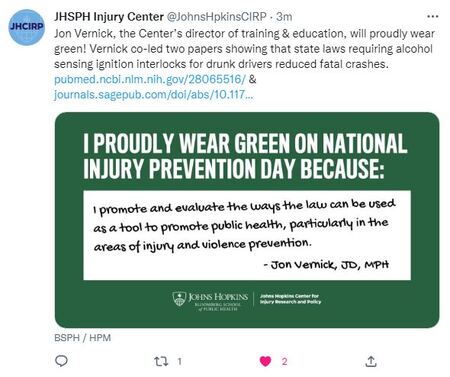Image resolution: width=450 pixels, height=377 pixels.
Task: Open the green Injury Prevention Day image
Action: point(247,220)
